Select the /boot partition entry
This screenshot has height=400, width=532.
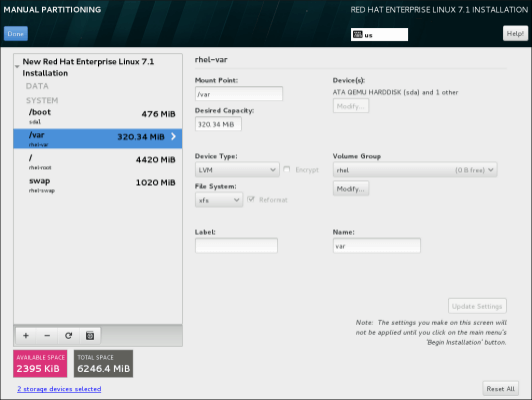point(98,116)
